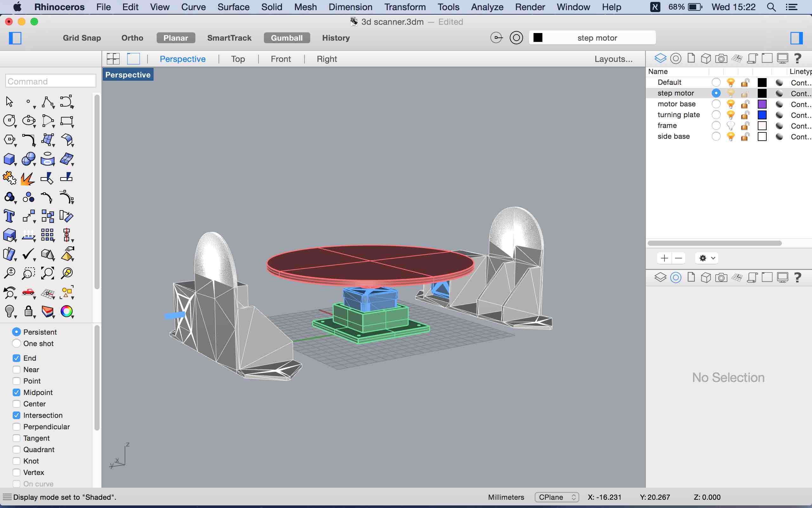Make Default the current layer
This screenshot has height=508, width=812.
716,82
